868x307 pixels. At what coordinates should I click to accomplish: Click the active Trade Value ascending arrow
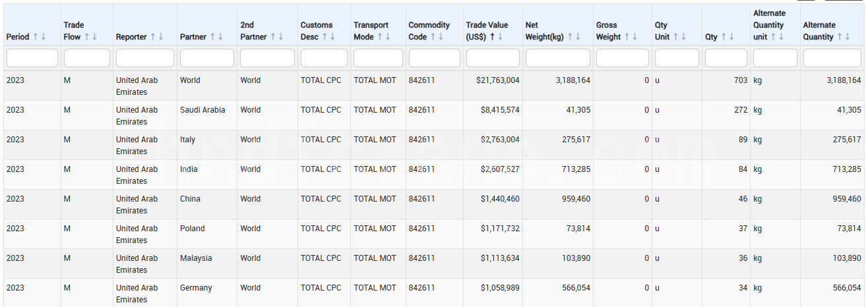(492, 37)
